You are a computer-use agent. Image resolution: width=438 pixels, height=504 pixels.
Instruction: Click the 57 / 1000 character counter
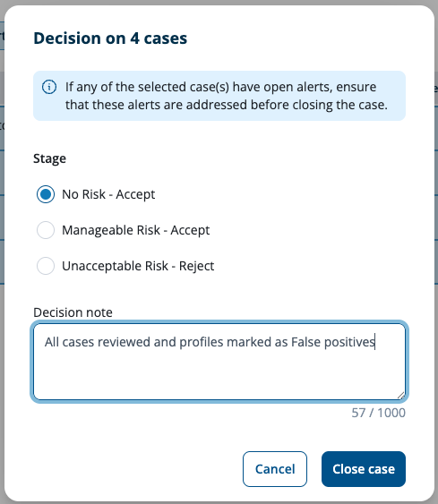tap(378, 413)
